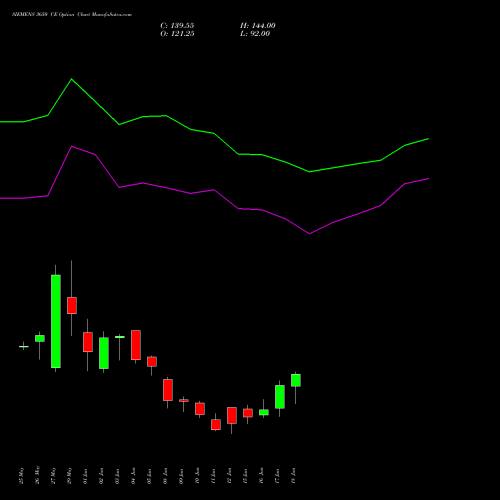Click the 11 Jun date axis label

tap(214, 476)
